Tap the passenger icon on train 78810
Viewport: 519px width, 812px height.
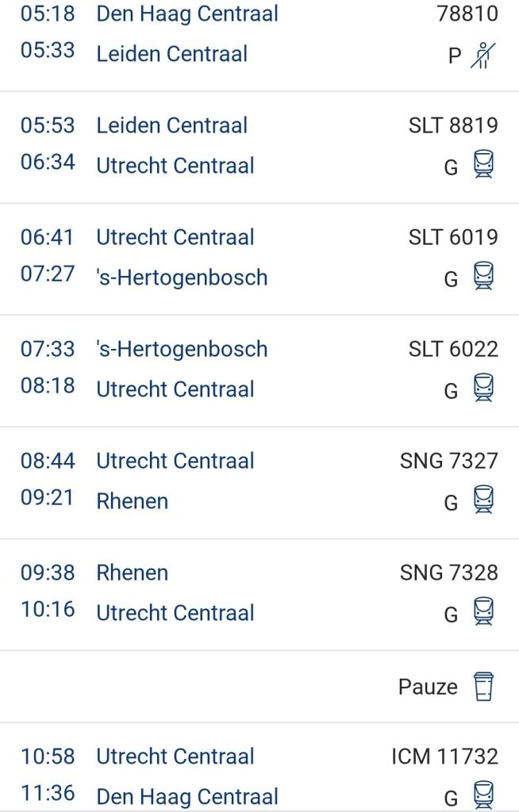[x=482, y=56]
